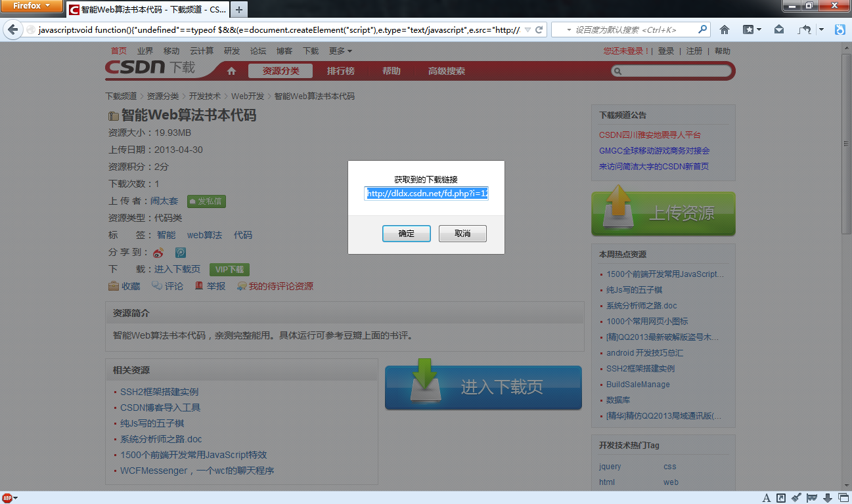Click the CSDN logo
Screen dimensions: 852x504
pyautogui.click(x=150, y=68)
